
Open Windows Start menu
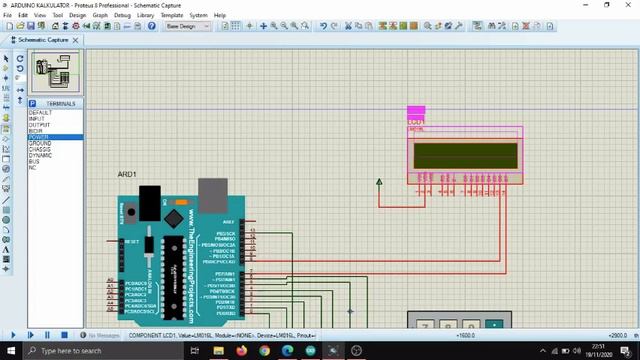11,351
